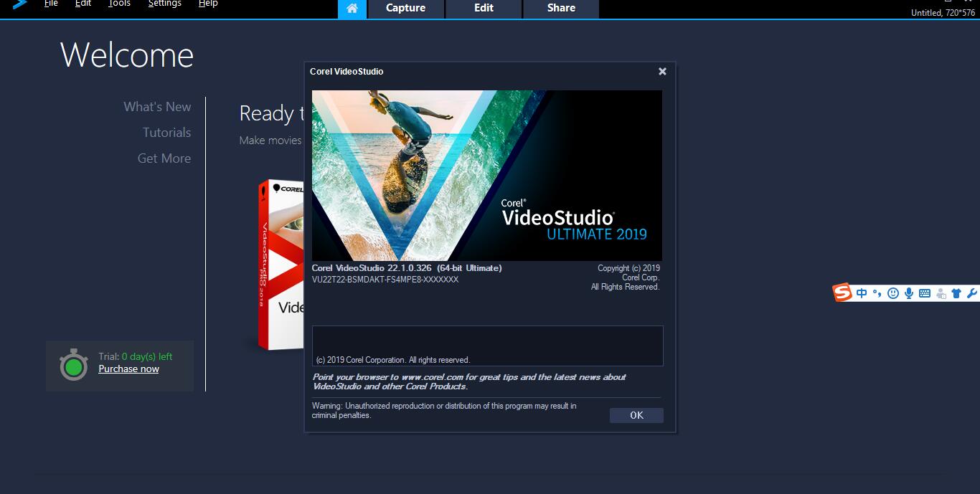Open the Tools menu
Viewport: 980px width, 494px height.
point(119,4)
